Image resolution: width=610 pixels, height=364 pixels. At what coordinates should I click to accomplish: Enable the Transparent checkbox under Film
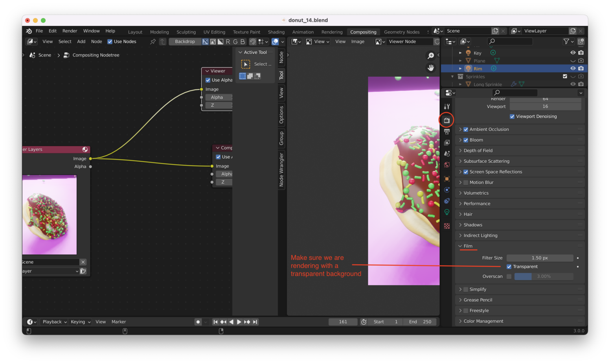pyautogui.click(x=509, y=267)
